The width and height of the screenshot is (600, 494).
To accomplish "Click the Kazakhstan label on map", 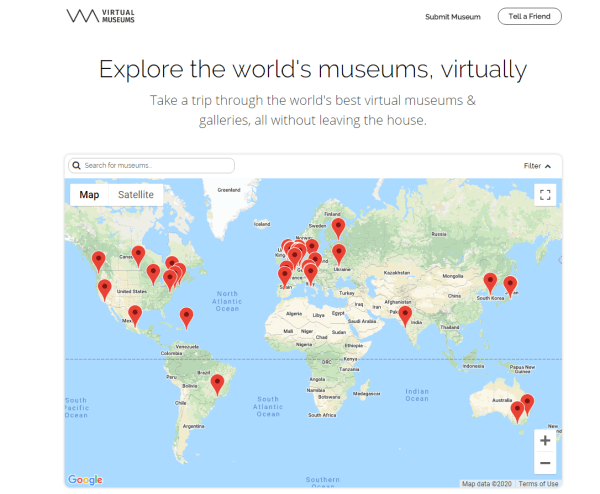I will 397,273.
